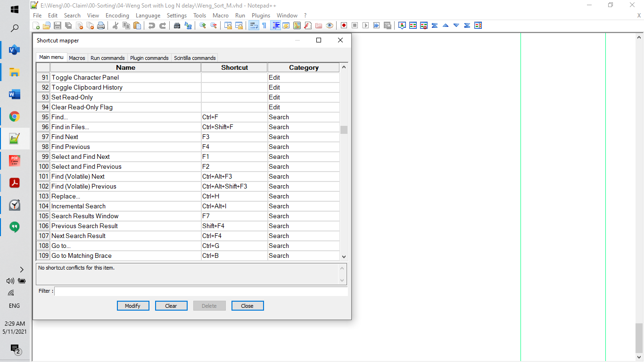Click the shortcut list scrollbar thumb
This screenshot has width=644, height=362.
[344, 130]
